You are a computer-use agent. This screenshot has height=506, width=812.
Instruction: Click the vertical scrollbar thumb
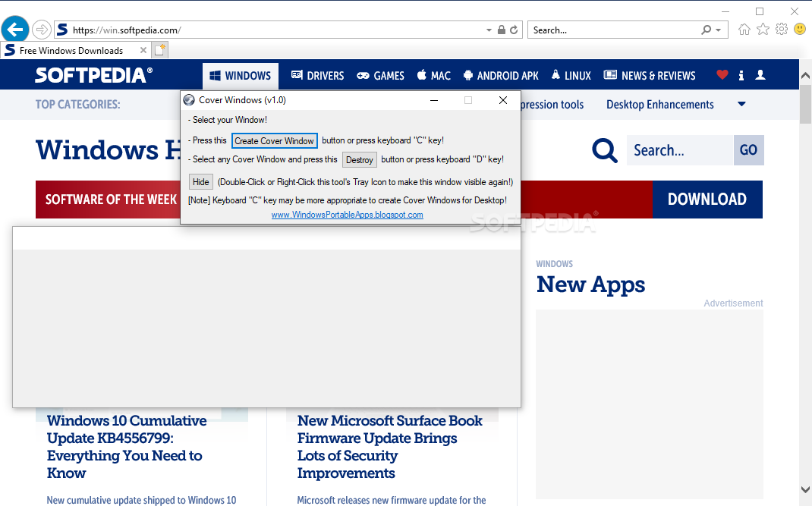pyautogui.click(x=805, y=104)
